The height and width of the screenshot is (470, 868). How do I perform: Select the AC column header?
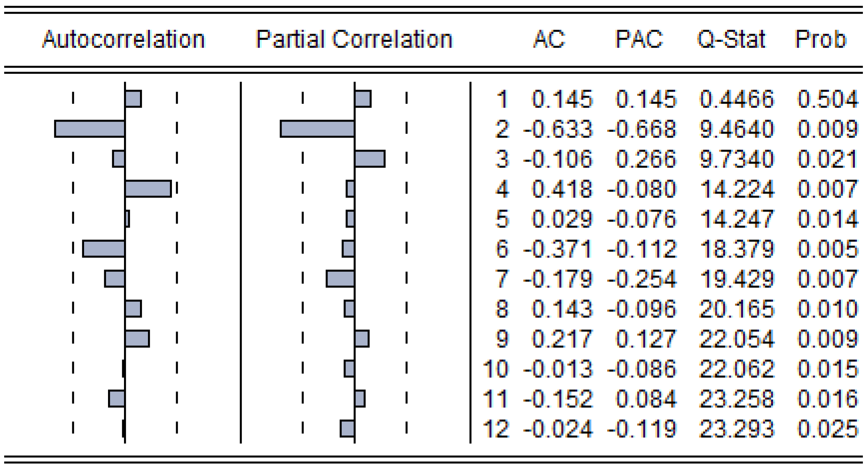tap(549, 39)
